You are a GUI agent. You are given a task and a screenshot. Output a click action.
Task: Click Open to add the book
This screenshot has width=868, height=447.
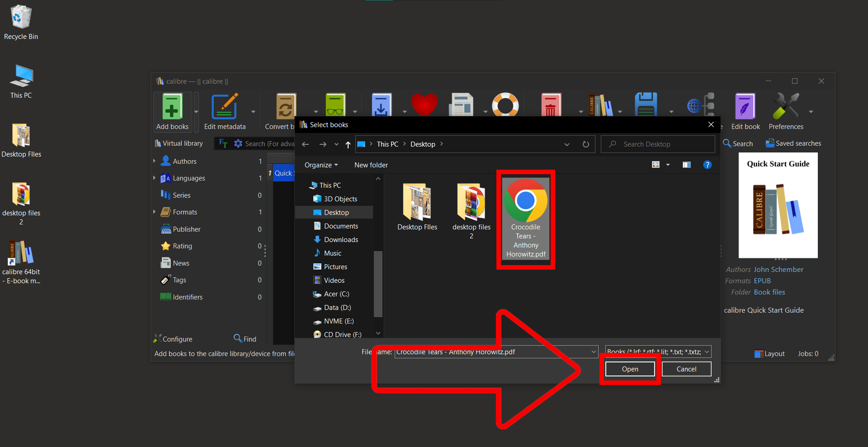pos(629,369)
